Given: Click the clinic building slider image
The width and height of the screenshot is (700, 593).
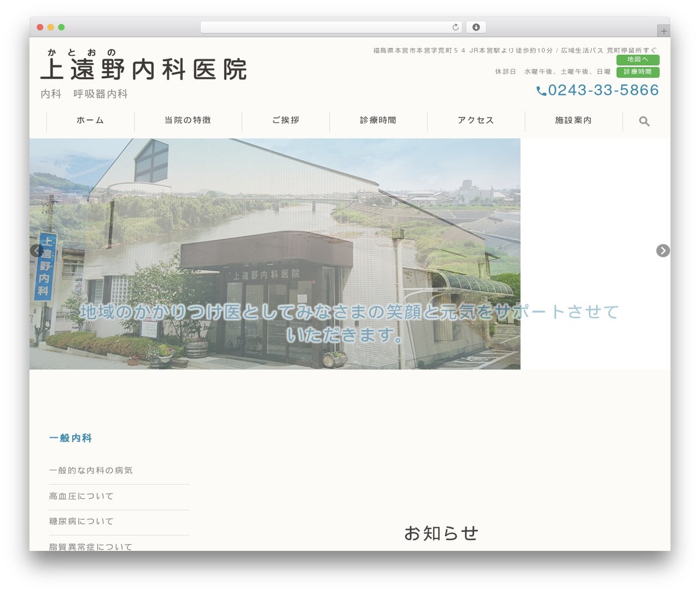Looking at the screenshot, I should tap(275, 254).
